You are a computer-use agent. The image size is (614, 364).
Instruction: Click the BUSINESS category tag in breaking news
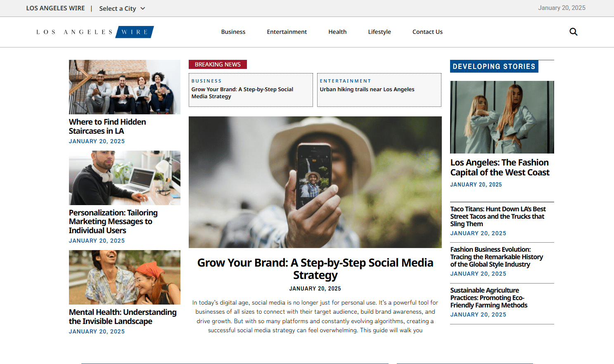[206, 81]
